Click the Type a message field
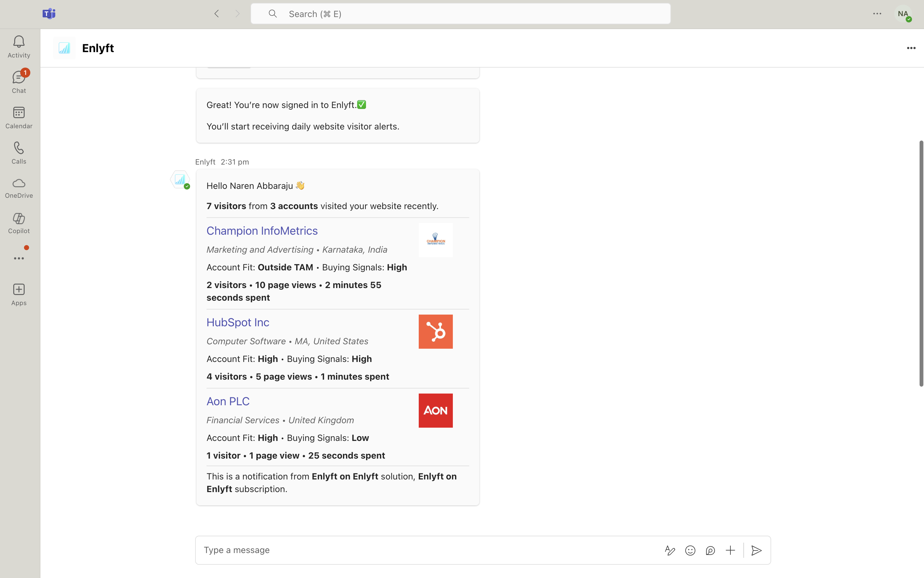The width and height of the screenshot is (924, 578). click(x=428, y=550)
